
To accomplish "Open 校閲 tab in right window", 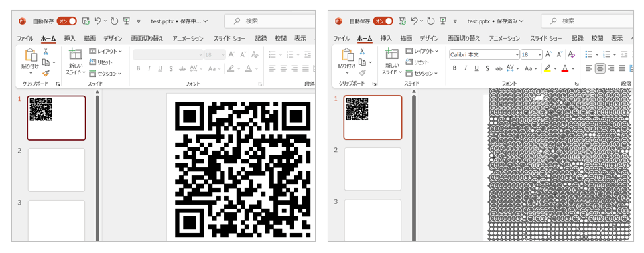I will (597, 39).
